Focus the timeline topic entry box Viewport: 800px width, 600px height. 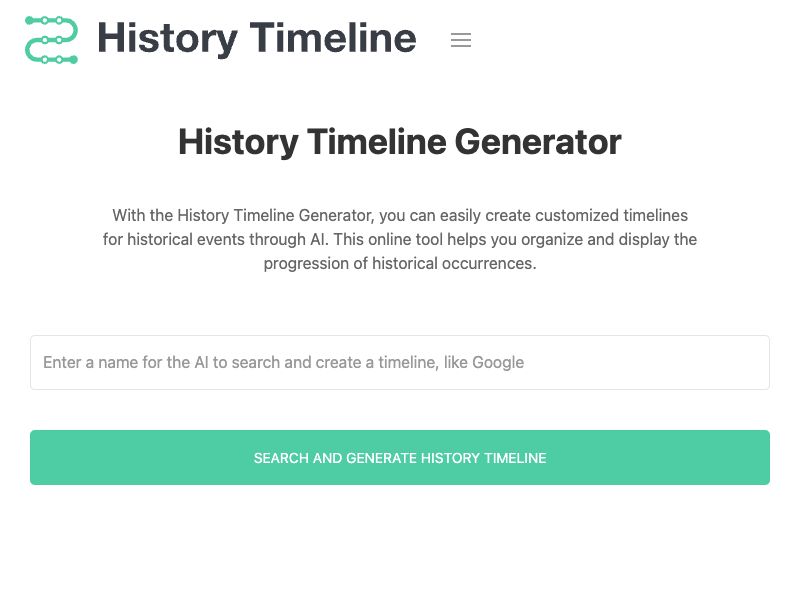pos(400,362)
